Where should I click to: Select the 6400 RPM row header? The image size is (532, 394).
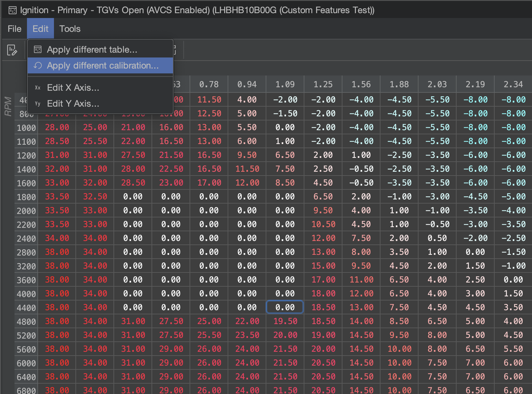[26, 377]
